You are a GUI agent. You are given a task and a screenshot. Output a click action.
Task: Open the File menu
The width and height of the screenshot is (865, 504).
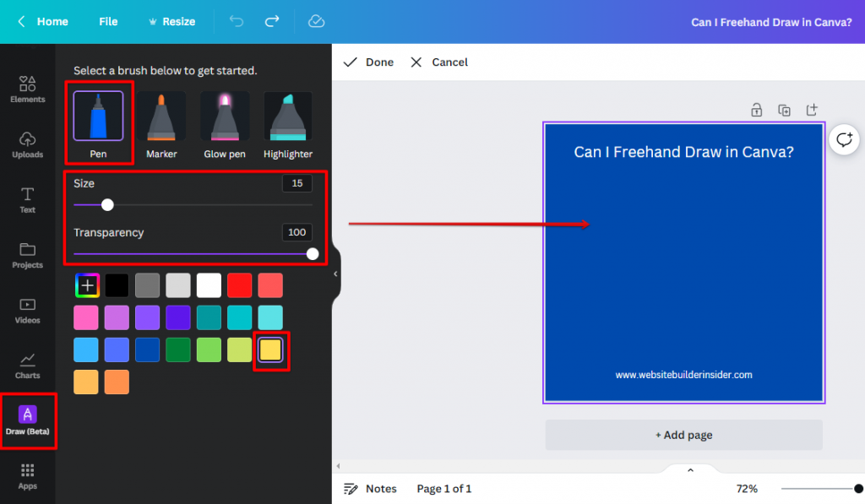(x=107, y=21)
